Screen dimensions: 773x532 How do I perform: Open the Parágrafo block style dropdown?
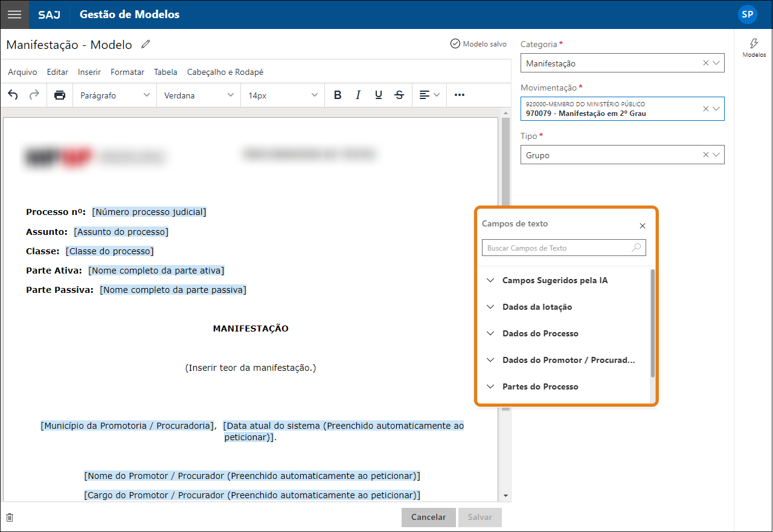click(x=115, y=95)
